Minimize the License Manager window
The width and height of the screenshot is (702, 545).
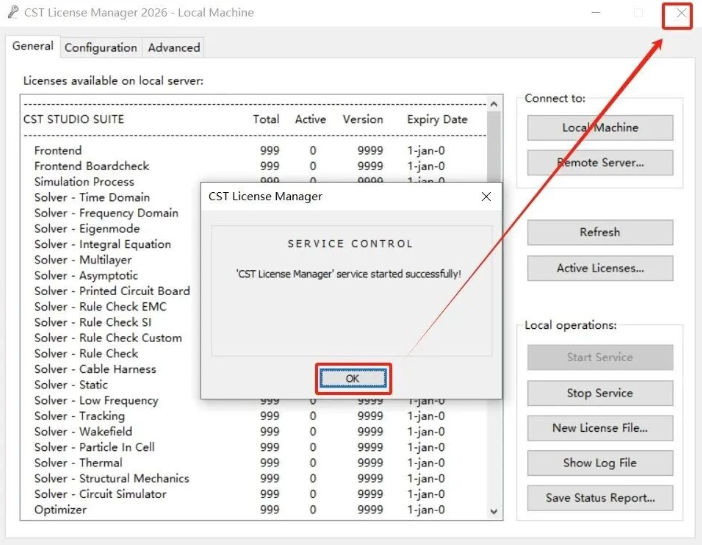click(x=596, y=14)
